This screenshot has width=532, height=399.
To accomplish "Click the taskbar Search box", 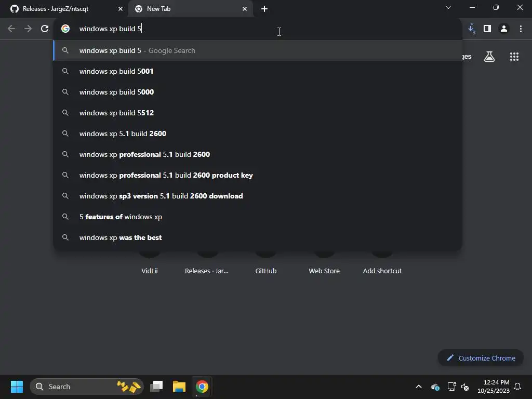I will [x=87, y=387].
